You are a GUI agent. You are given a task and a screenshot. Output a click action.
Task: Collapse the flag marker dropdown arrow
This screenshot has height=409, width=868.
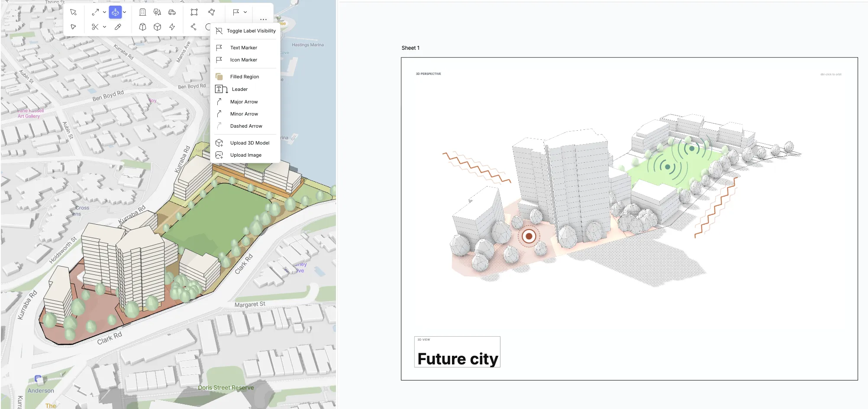coord(245,12)
